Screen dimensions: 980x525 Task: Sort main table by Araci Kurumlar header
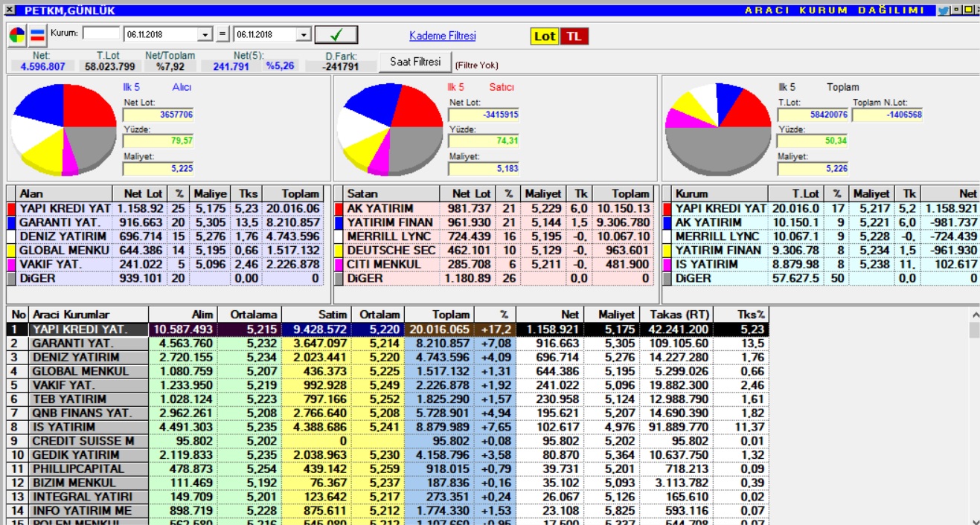coord(89,315)
